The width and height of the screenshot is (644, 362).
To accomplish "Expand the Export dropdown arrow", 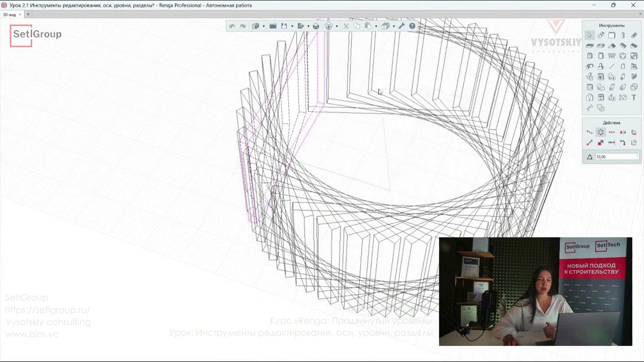I will 308,27.
